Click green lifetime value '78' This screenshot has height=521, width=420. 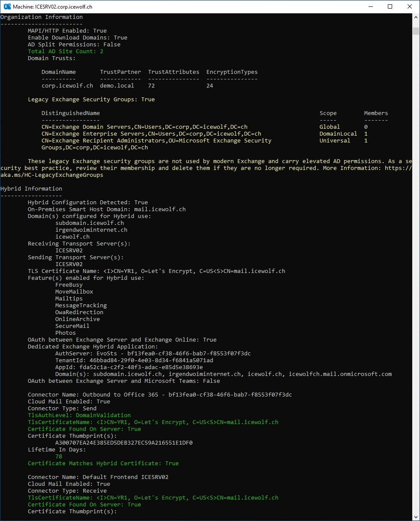(59, 457)
